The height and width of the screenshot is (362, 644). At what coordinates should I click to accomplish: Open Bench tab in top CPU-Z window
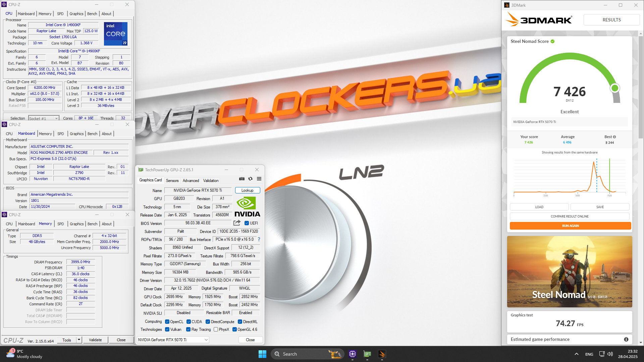click(92, 14)
